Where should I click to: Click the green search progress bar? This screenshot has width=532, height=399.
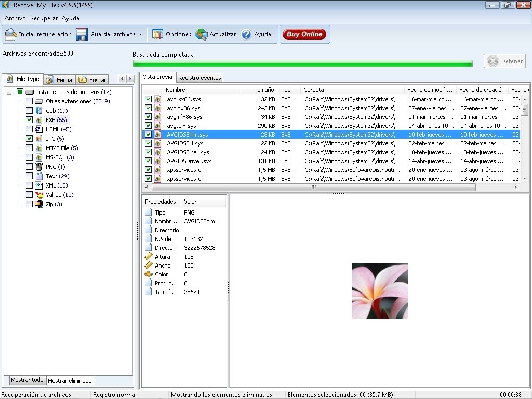(x=303, y=63)
